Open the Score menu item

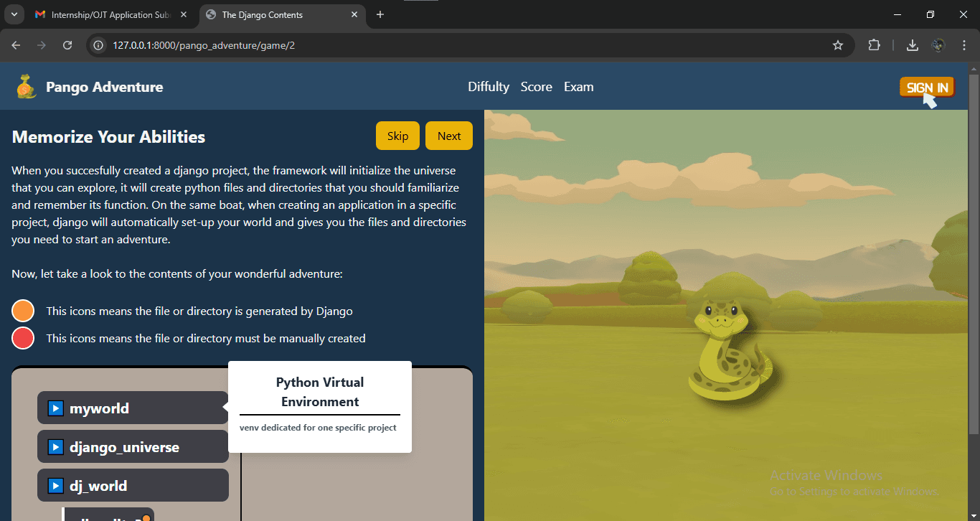click(537, 87)
